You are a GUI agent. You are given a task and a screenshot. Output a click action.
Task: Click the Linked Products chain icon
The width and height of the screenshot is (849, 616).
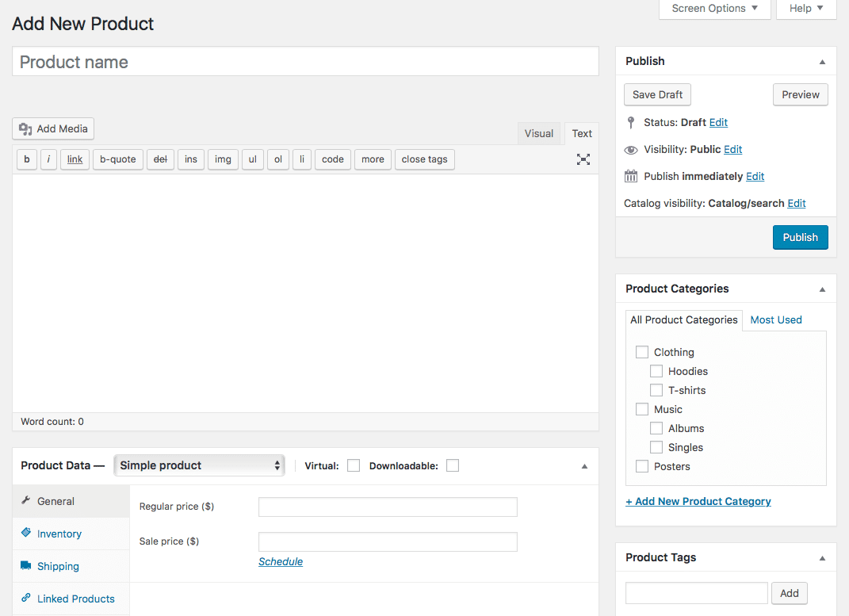[26, 598]
